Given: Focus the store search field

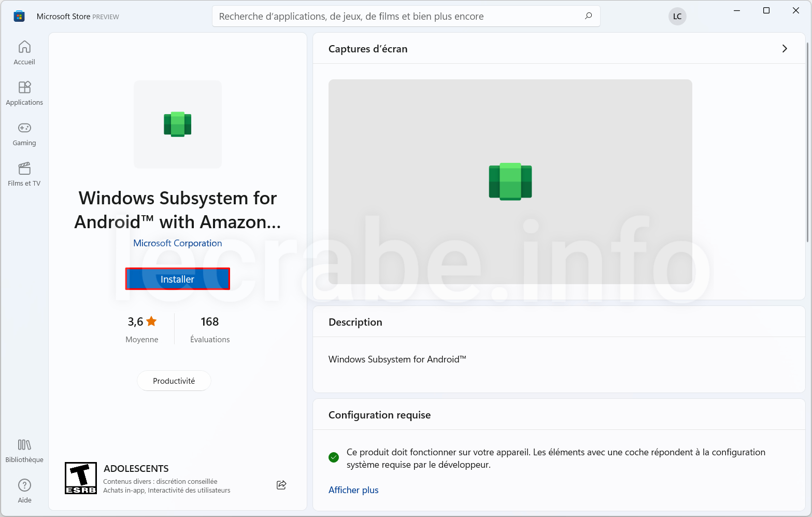Looking at the screenshot, I should click(406, 16).
